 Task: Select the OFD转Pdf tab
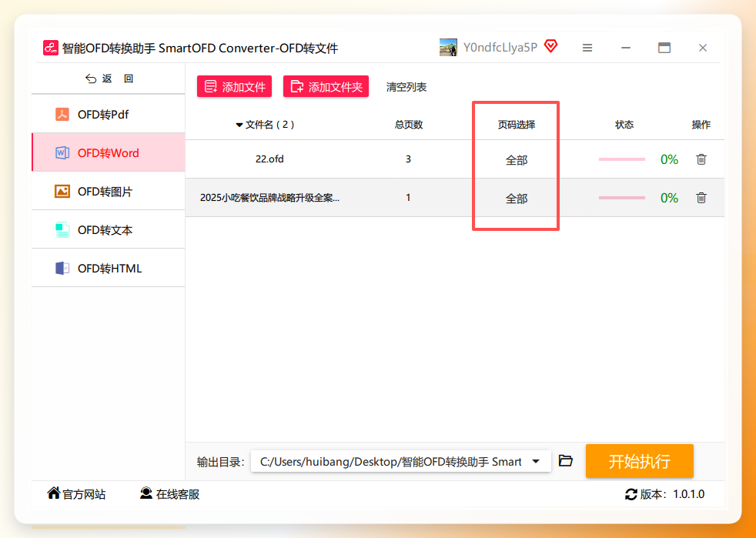(109, 114)
